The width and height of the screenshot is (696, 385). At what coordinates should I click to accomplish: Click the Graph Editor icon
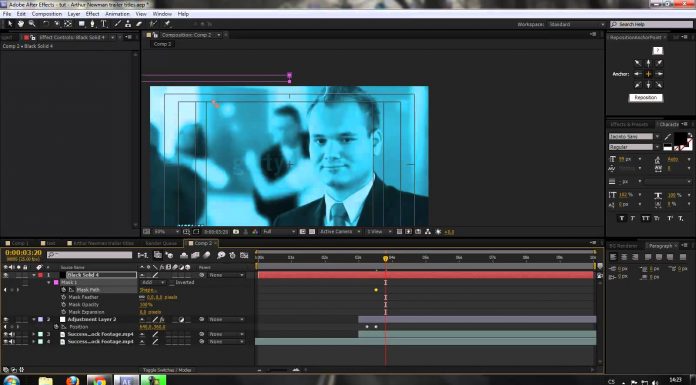[x=244, y=255]
